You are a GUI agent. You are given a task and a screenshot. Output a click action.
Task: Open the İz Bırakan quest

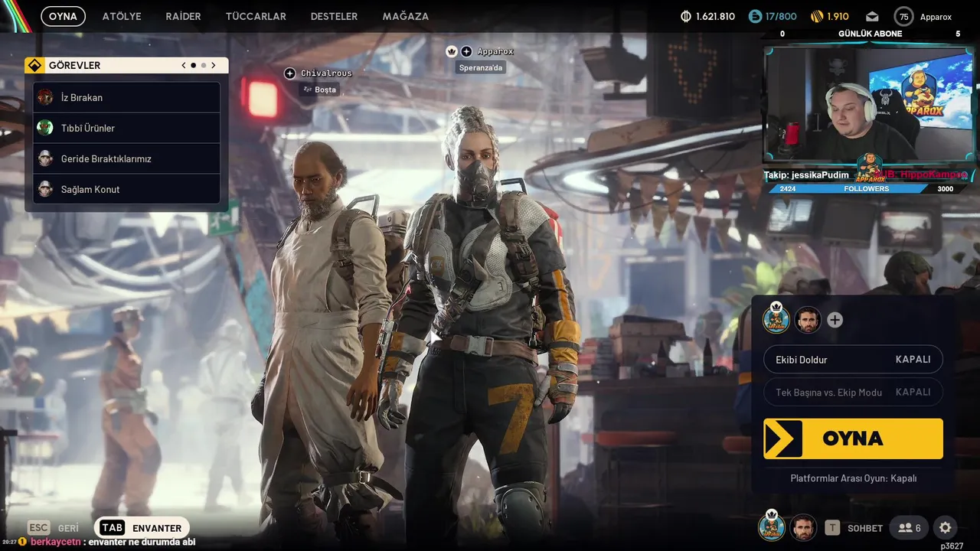pyautogui.click(x=126, y=97)
